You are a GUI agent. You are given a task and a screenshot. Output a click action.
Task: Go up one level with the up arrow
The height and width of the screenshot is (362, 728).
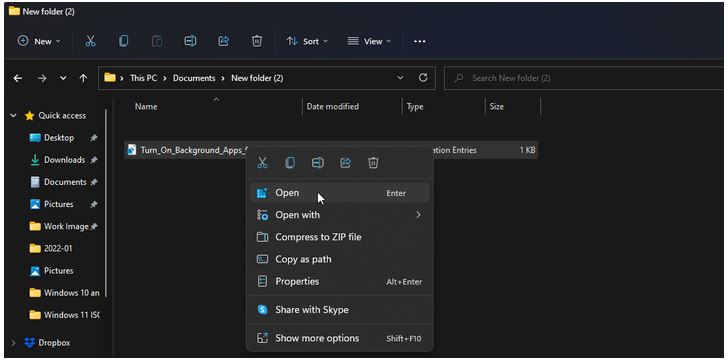(84, 78)
